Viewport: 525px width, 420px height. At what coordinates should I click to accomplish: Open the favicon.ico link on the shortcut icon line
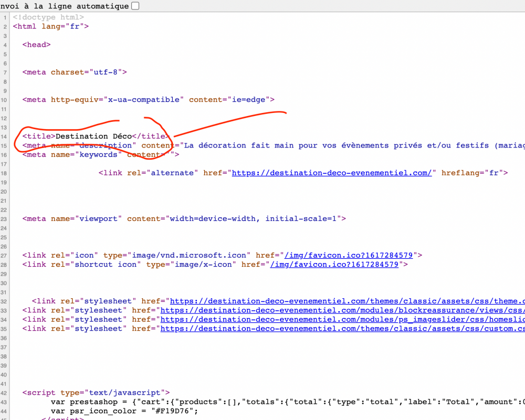coord(334,264)
